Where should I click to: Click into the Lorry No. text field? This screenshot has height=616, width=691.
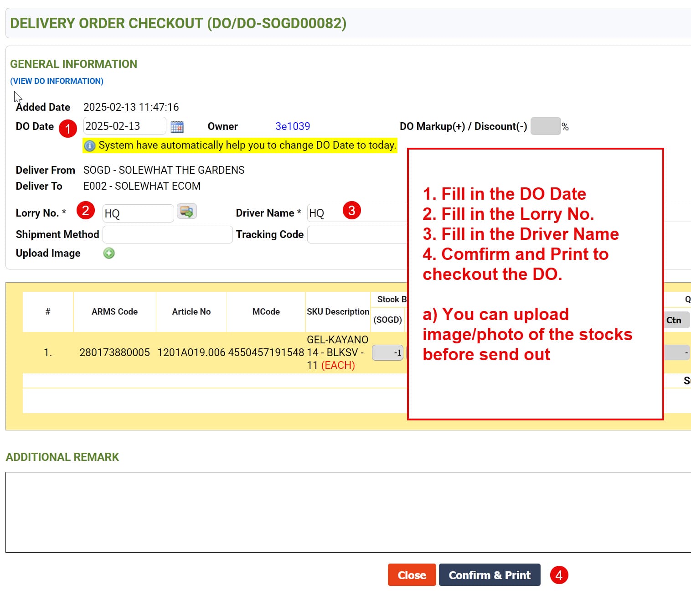coord(138,213)
